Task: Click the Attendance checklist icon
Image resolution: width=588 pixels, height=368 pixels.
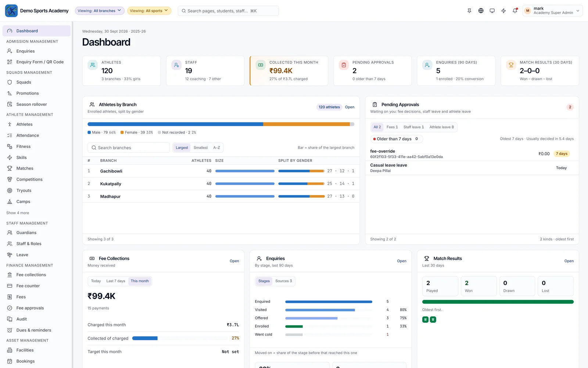Action: point(10,135)
